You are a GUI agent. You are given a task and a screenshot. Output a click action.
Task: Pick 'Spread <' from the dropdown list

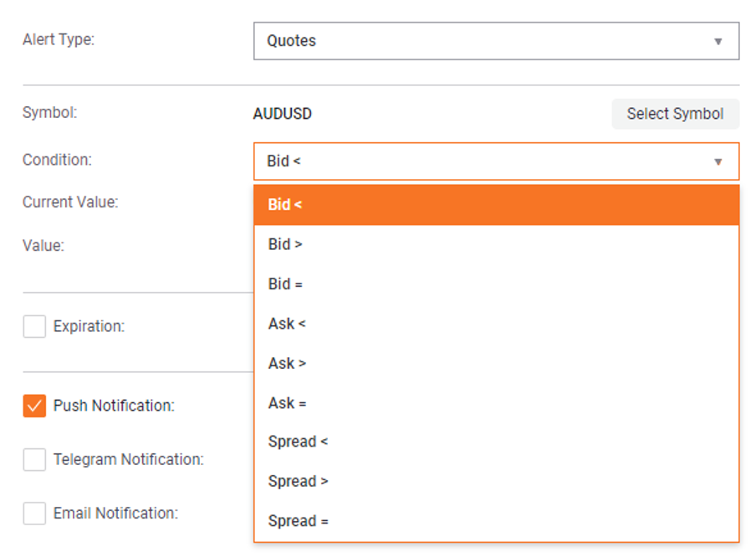click(497, 442)
